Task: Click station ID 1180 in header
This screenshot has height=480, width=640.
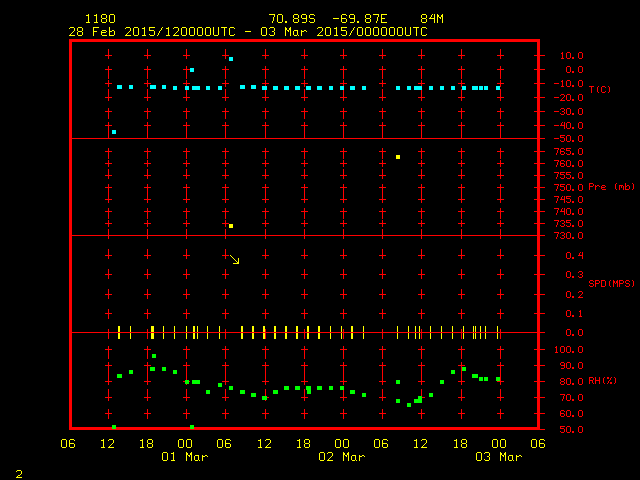Action: point(99,19)
